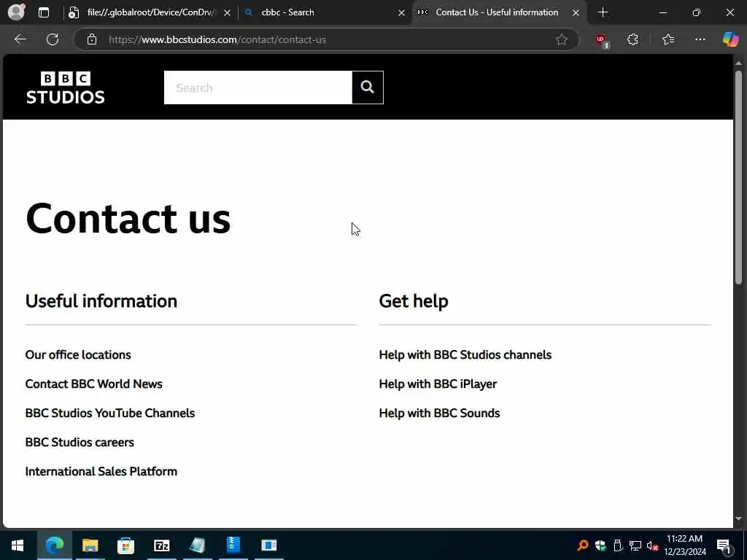Click the scrollbar down arrow
The image size is (747, 560).
click(x=738, y=519)
